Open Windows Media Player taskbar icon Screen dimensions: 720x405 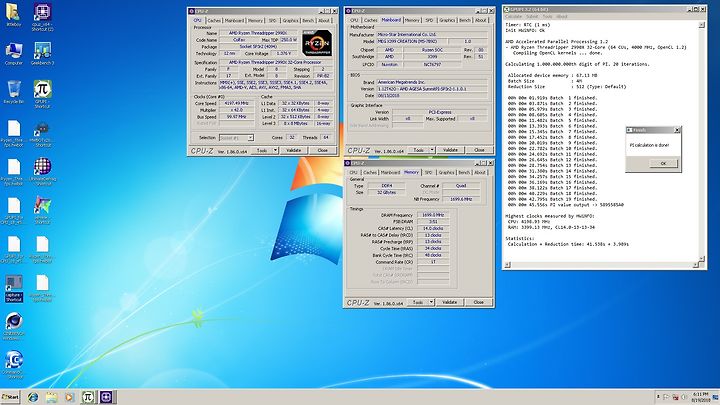click(x=69, y=397)
